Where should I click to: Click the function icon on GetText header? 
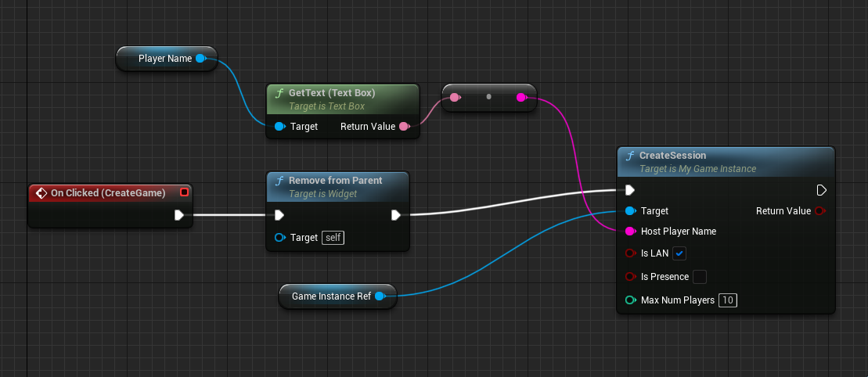tap(279, 94)
